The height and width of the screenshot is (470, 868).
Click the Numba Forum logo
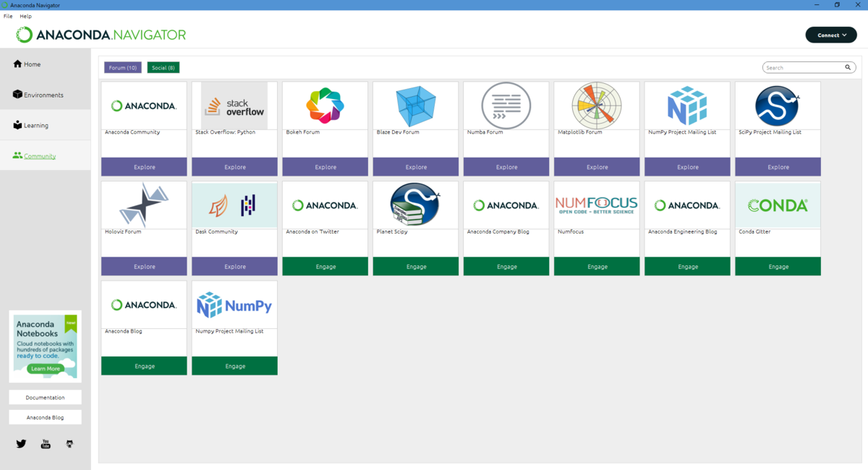[x=506, y=106]
